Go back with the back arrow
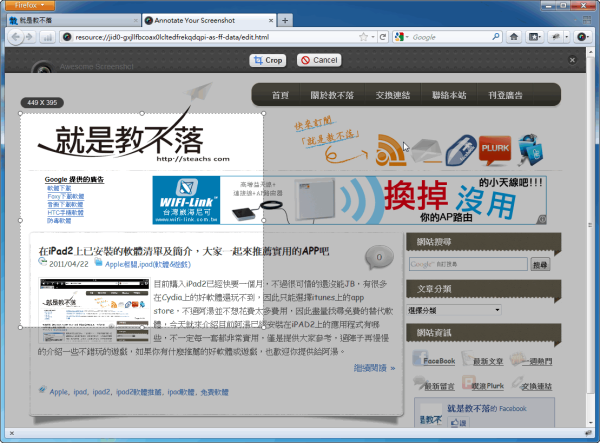600x443 pixels. pos(15,37)
